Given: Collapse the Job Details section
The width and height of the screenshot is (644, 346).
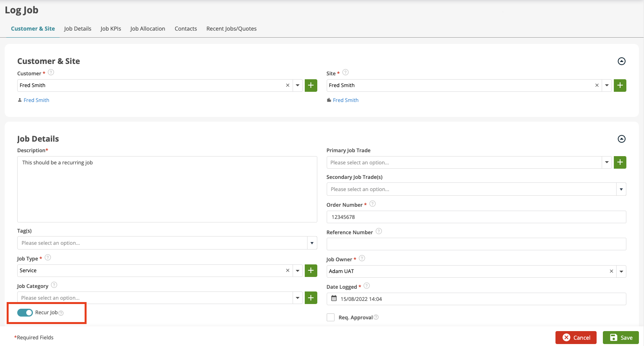Looking at the screenshot, I should (622, 139).
